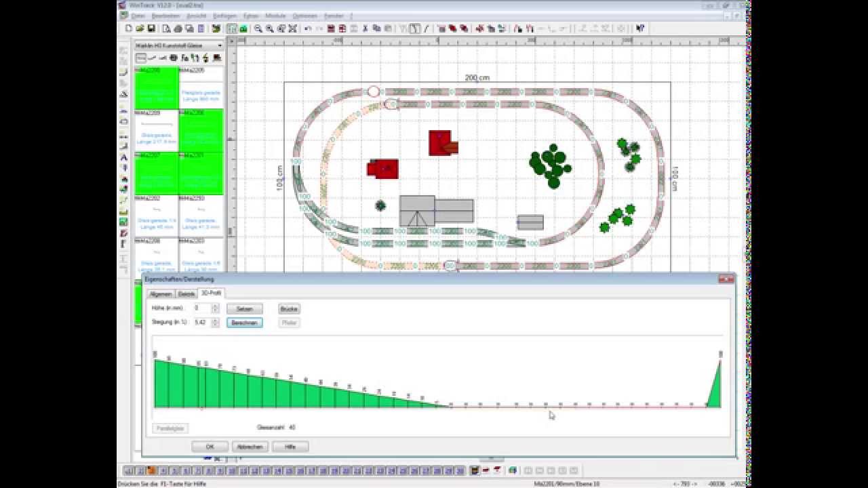
Task: Open the Optionen menu
Action: (305, 15)
